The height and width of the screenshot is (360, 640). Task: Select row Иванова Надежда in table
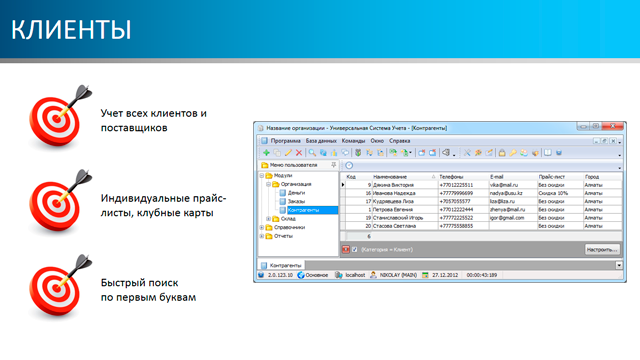coord(482,193)
